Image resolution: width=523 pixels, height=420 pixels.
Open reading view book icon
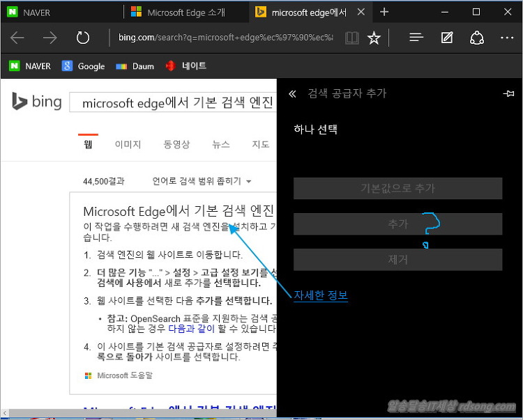[352, 38]
